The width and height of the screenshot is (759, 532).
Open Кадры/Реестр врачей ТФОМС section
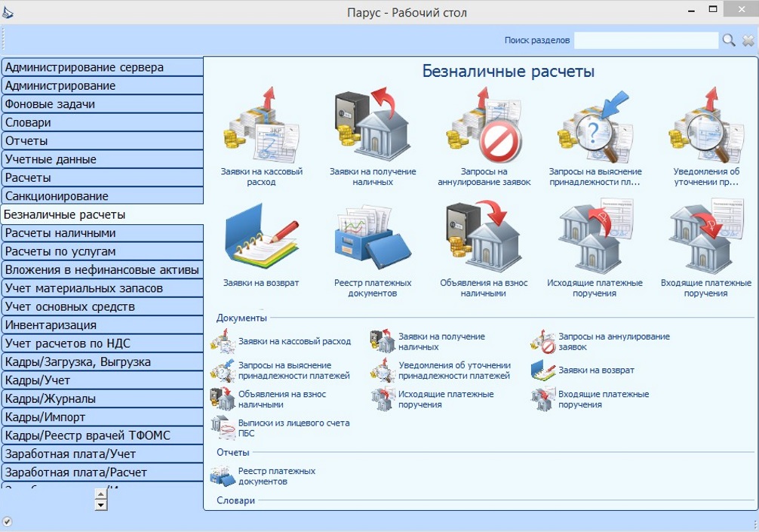[102, 435]
